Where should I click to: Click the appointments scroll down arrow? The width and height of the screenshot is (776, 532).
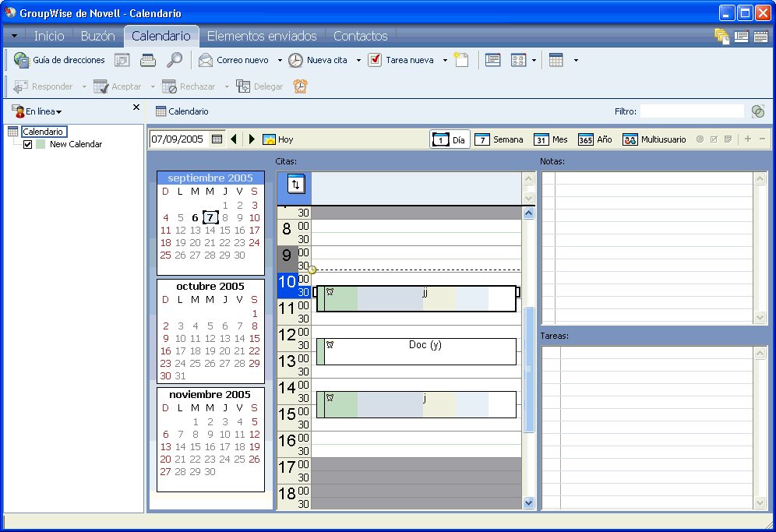point(528,503)
